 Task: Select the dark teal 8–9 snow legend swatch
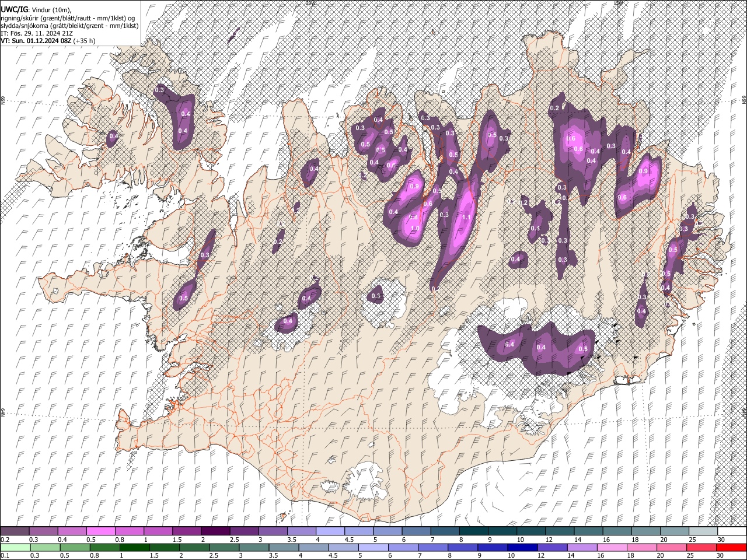click(x=474, y=531)
